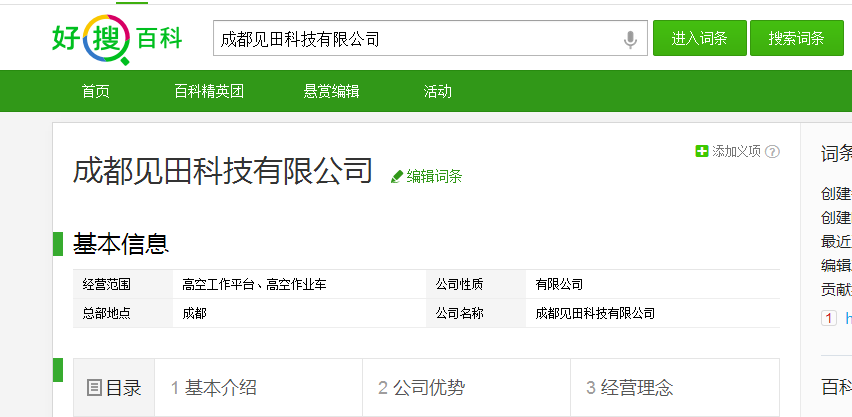
Task: Click the 目录 list icon
Action: pos(94,388)
